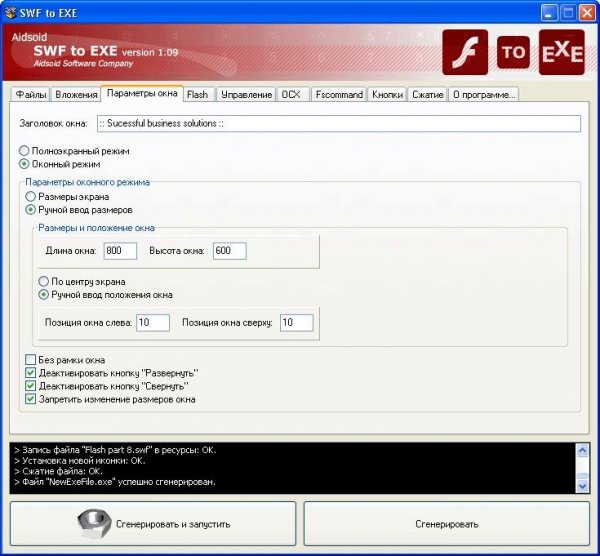Open the OCX tab
Viewport: 600px width, 556px height.
[x=292, y=95]
